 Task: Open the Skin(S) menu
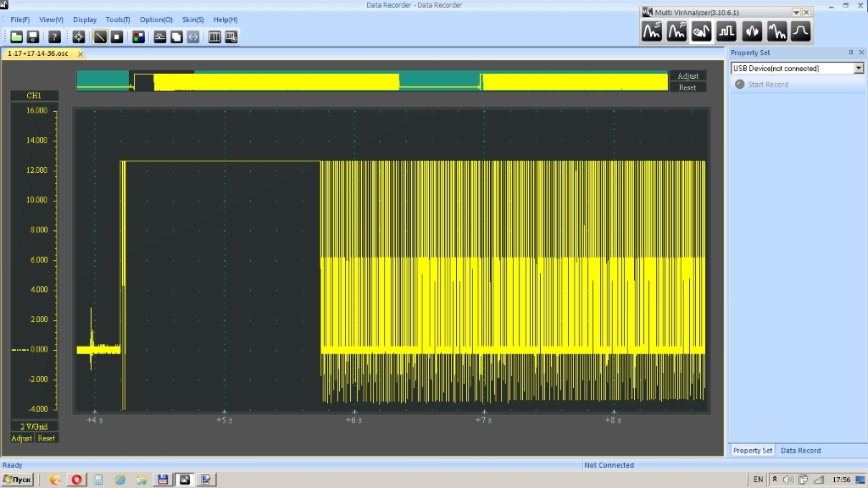[x=192, y=19]
